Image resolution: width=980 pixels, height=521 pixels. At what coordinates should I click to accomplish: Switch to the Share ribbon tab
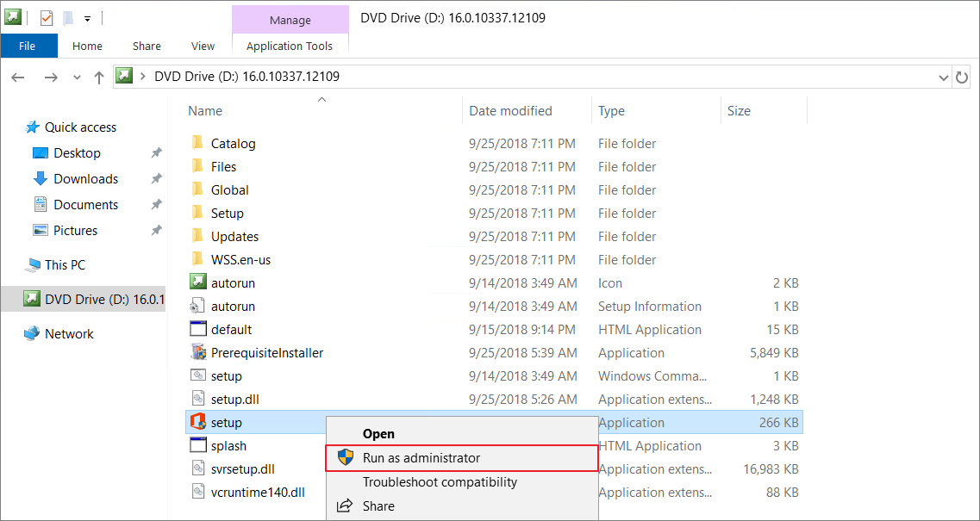(147, 46)
